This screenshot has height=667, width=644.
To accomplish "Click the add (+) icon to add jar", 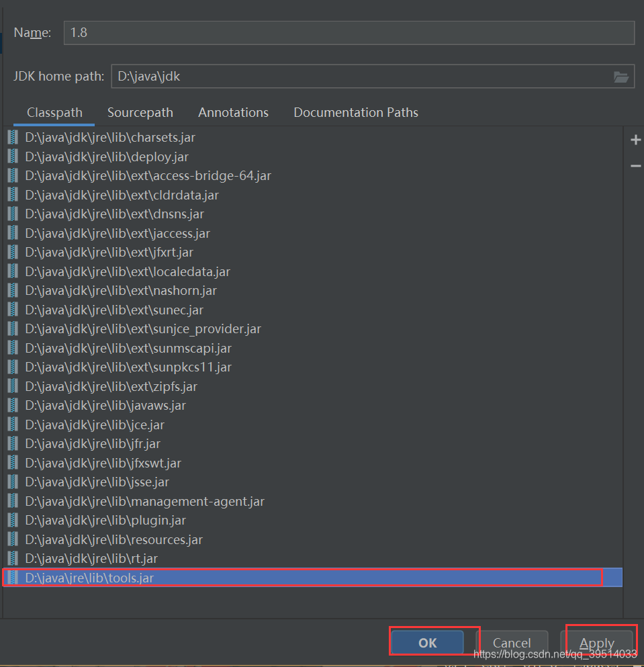I will pyautogui.click(x=635, y=139).
